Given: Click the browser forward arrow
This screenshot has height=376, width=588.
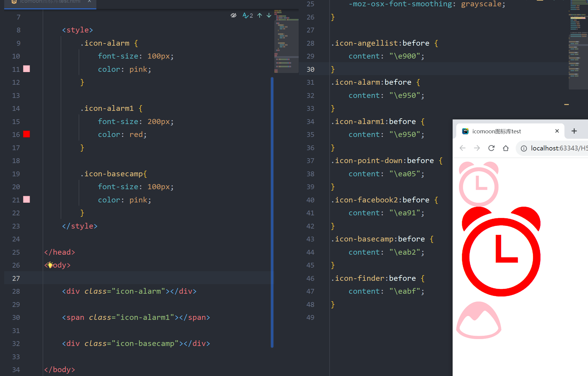Looking at the screenshot, I should click(x=477, y=148).
